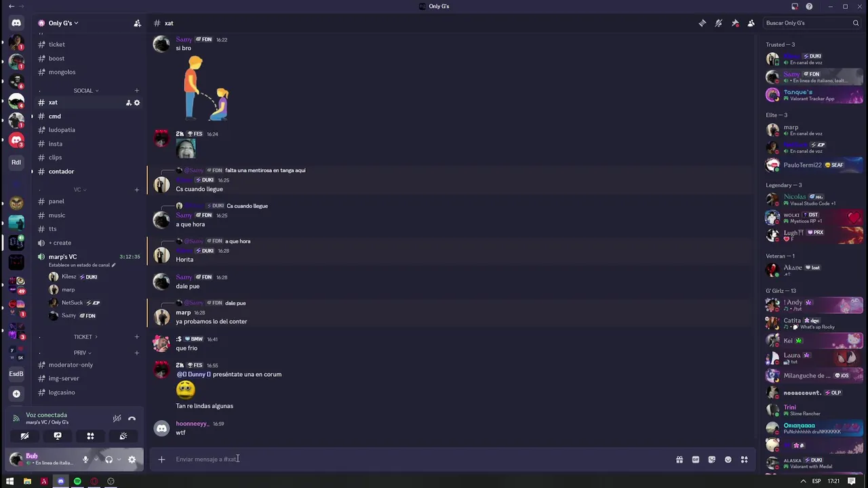Image resolution: width=868 pixels, height=488 pixels.
Task: Toggle headphone deafen in the user panel
Action: tap(108, 460)
